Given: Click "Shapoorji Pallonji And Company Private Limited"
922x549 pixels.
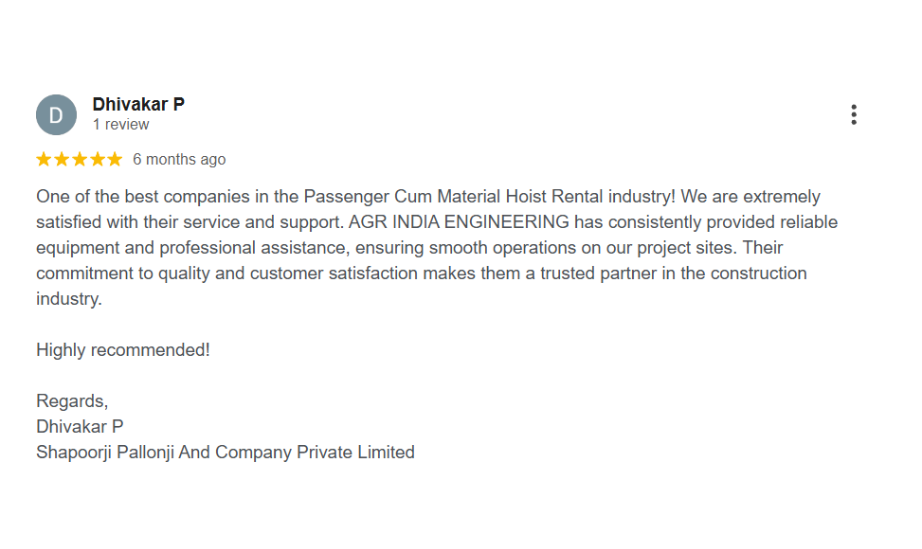Looking at the screenshot, I should [225, 452].
